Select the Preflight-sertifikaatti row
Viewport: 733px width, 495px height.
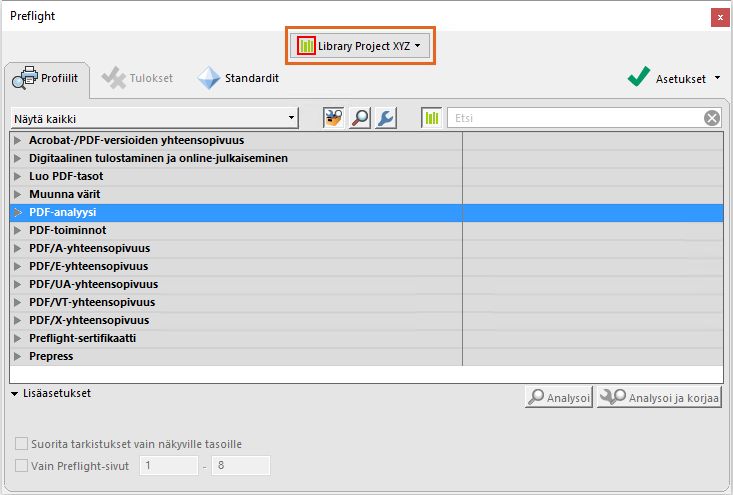[366, 338]
